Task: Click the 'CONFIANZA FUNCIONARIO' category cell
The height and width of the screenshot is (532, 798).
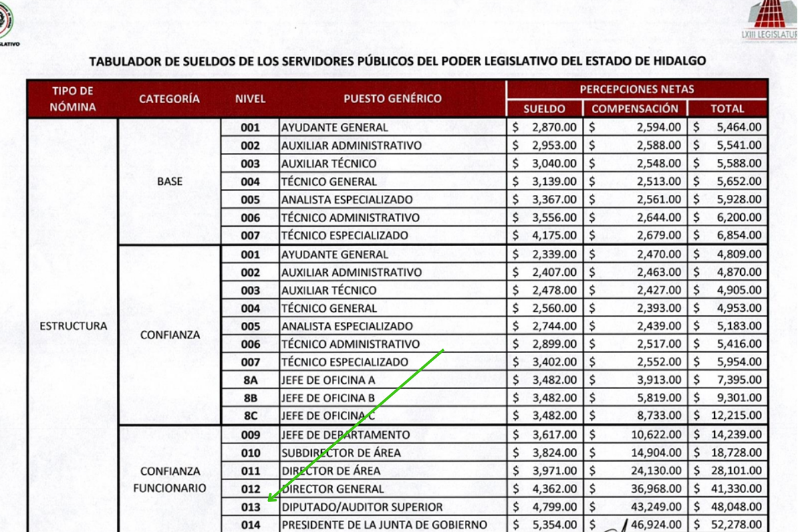Action: click(170, 479)
